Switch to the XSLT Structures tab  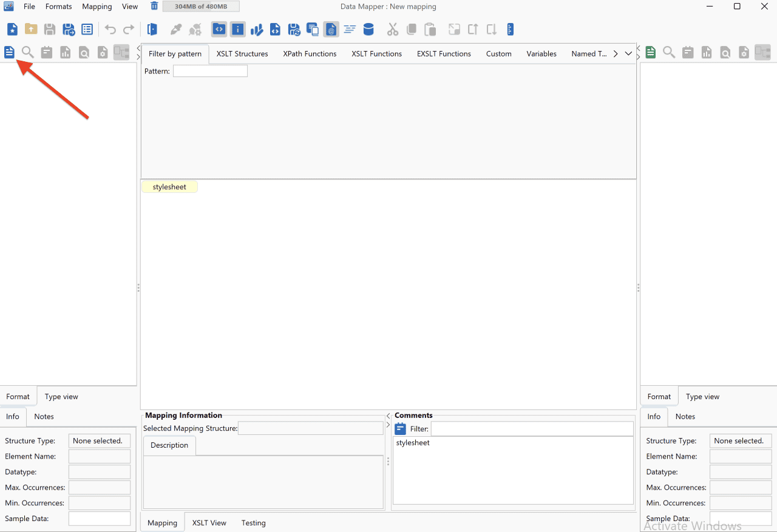(242, 53)
